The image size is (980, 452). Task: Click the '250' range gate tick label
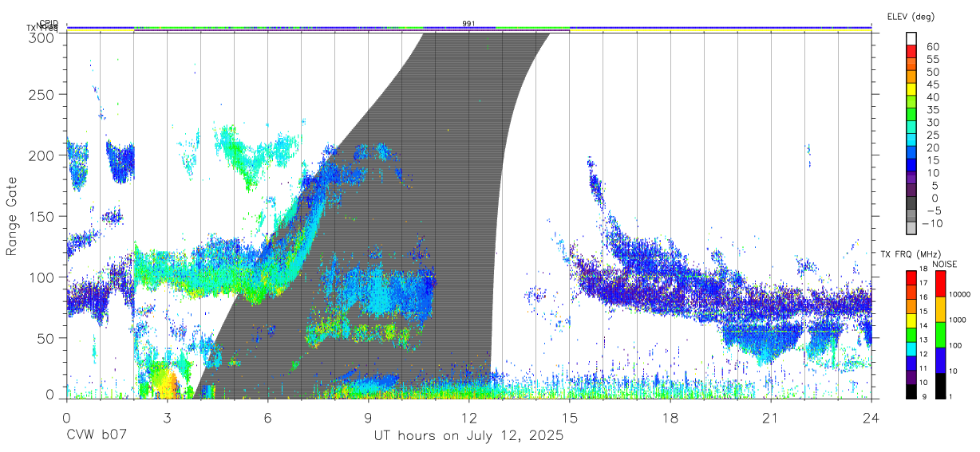(40, 95)
